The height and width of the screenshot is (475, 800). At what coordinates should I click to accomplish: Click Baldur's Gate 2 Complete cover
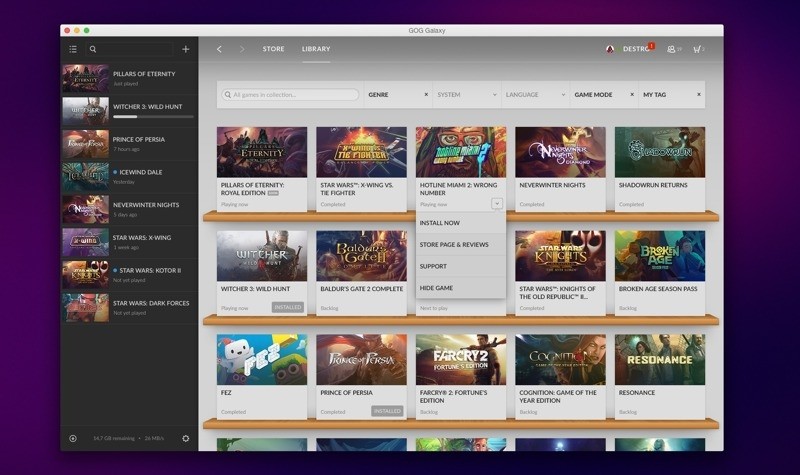[361, 256]
